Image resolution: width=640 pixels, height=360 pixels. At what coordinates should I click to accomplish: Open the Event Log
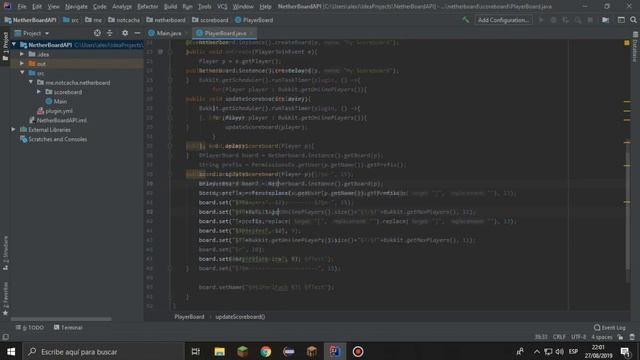point(609,327)
